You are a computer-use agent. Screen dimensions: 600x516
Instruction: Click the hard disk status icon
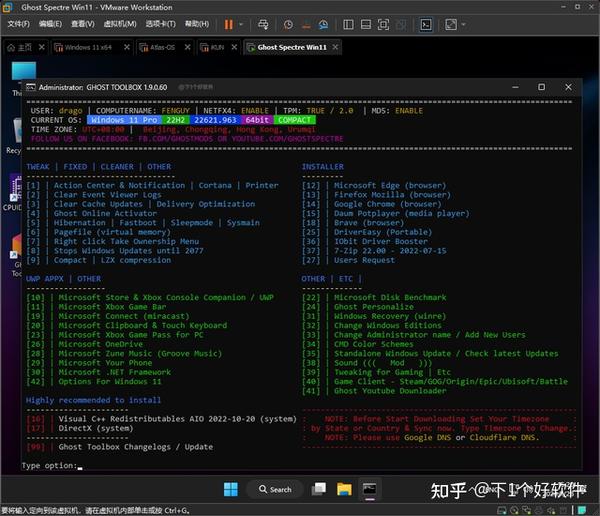click(x=502, y=510)
